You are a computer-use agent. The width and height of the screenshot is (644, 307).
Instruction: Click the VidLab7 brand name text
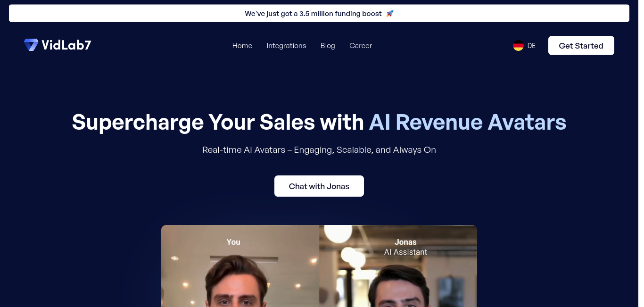click(x=66, y=45)
